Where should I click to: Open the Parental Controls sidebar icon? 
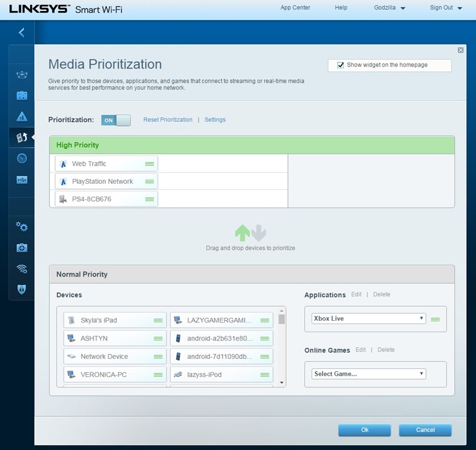pyautogui.click(x=22, y=117)
